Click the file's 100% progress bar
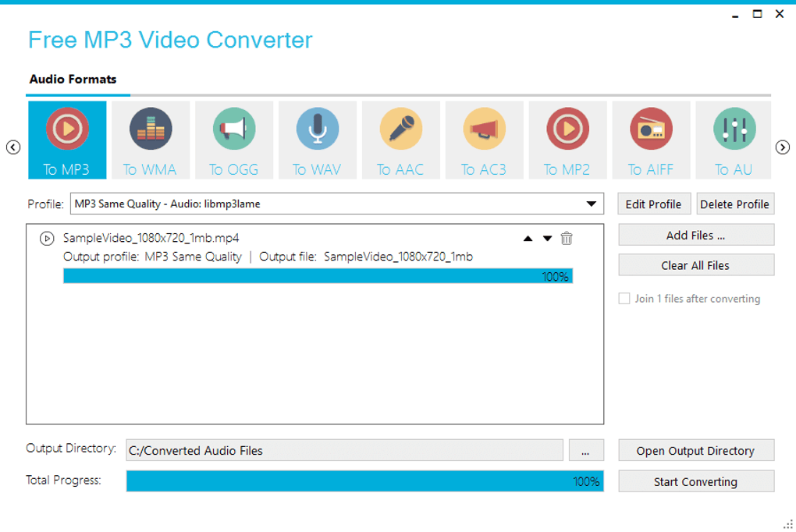The width and height of the screenshot is (796, 532). (318, 276)
